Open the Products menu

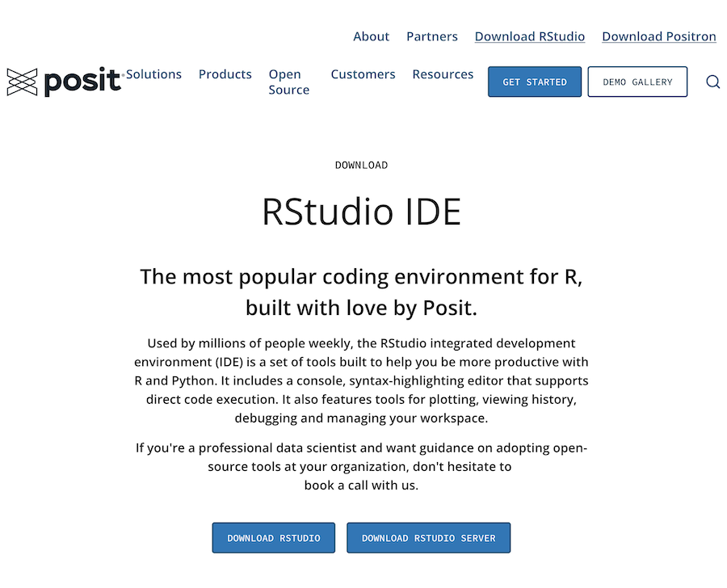225,74
